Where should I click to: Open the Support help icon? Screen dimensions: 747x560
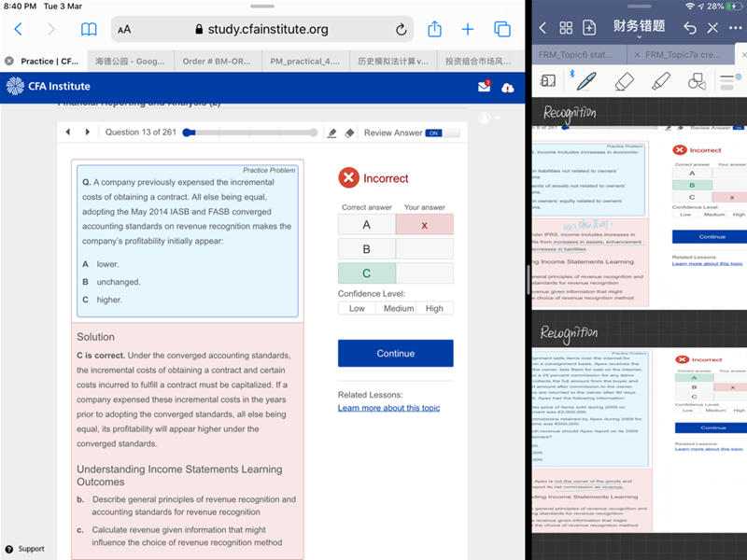(x=8, y=549)
